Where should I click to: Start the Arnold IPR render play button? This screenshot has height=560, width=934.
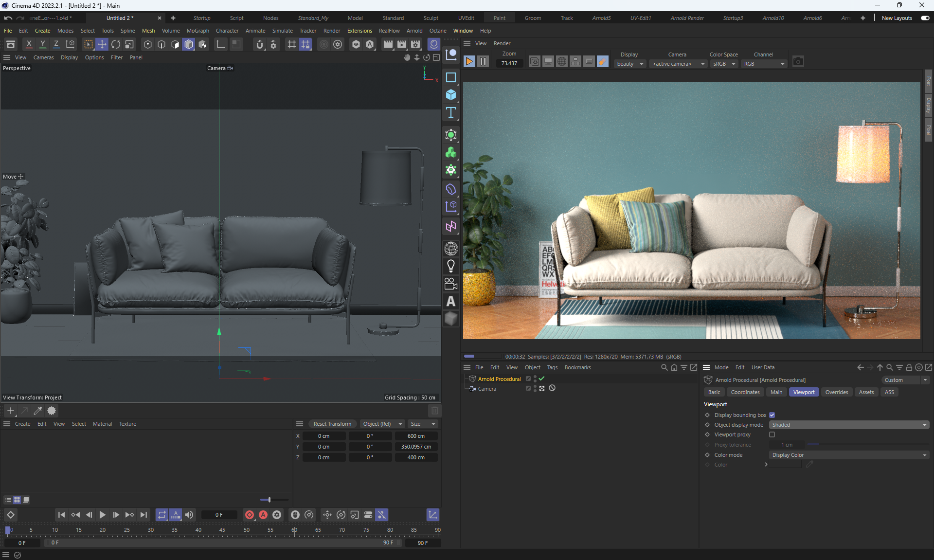[x=469, y=62]
